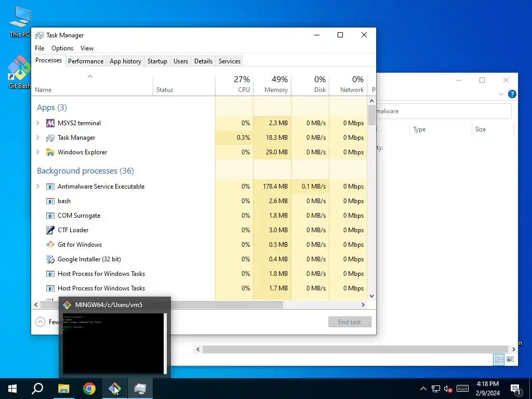
Task: Switch to the Users tab
Action: click(180, 61)
